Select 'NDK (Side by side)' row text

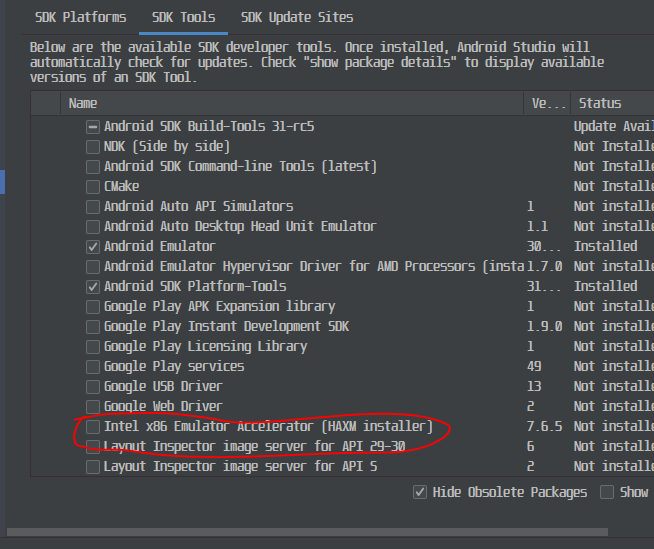167,146
